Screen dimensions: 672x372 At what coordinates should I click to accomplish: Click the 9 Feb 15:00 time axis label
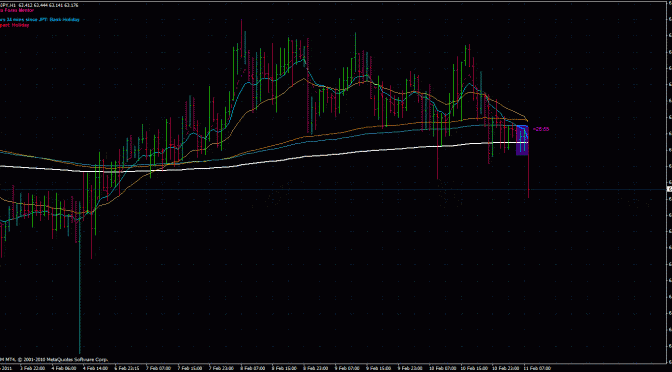pyautogui.click(x=379, y=368)
